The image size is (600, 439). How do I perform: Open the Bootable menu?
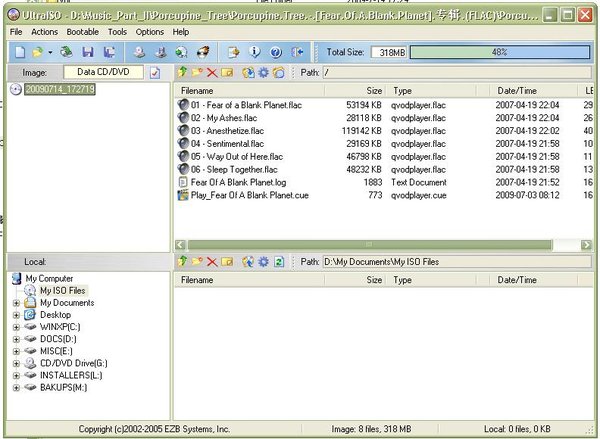(82, 32)
